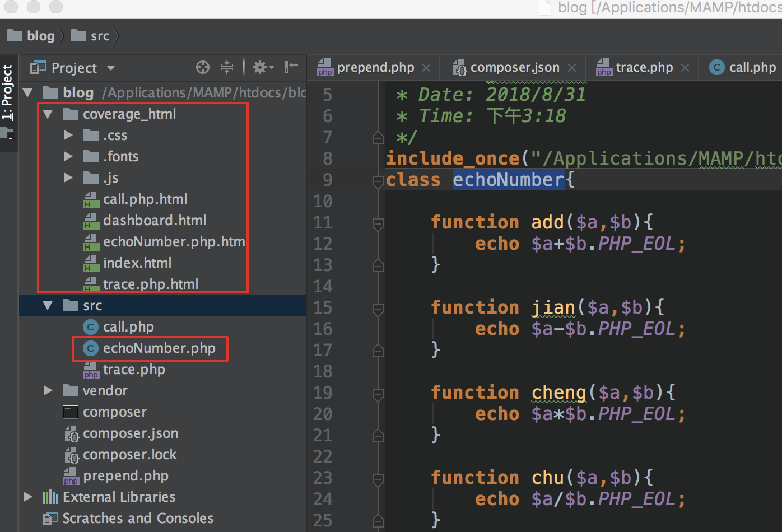Open the Project panel gear settings
Viewport: 782px width, 532px height.
(263, 68)
